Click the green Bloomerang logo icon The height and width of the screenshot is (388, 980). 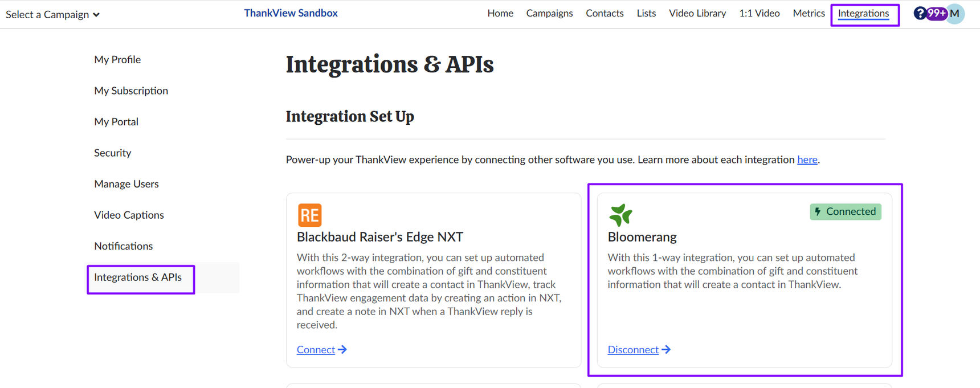620,215
